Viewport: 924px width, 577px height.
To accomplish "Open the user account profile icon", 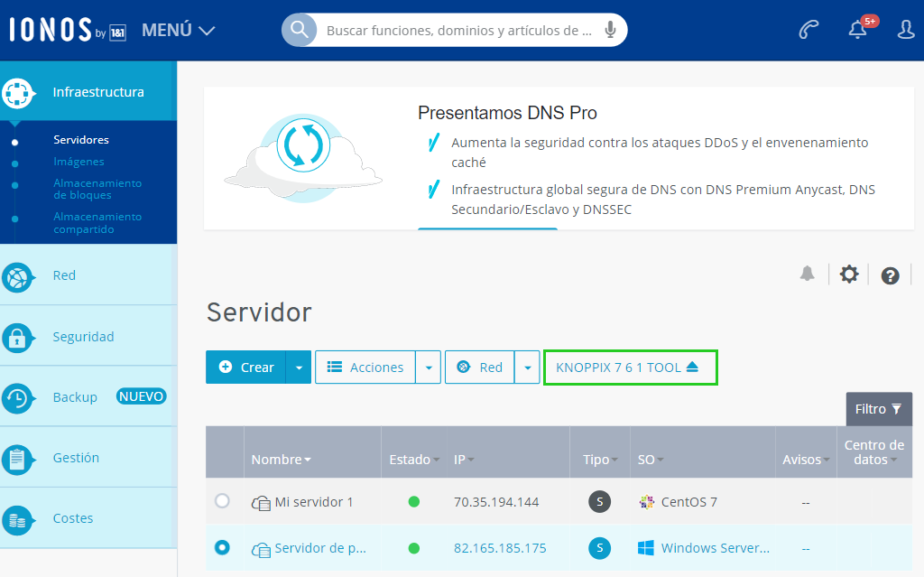I will click(906, 30).
